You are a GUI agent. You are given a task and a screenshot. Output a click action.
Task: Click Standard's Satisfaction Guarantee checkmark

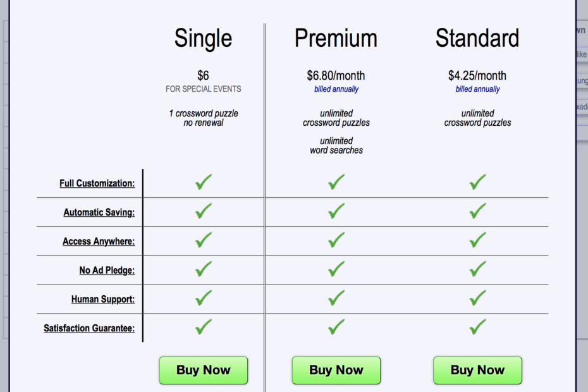pos(477,327)
